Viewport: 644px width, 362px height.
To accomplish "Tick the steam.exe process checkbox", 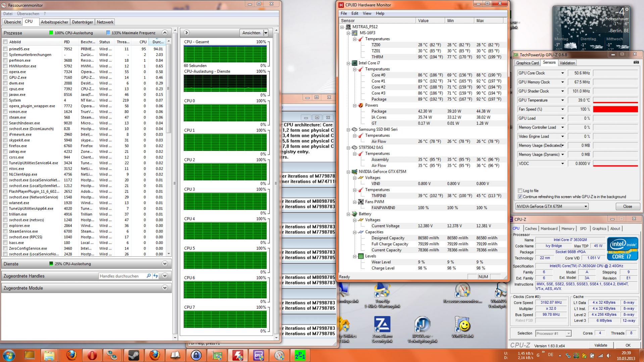I will tap(5, 117).
